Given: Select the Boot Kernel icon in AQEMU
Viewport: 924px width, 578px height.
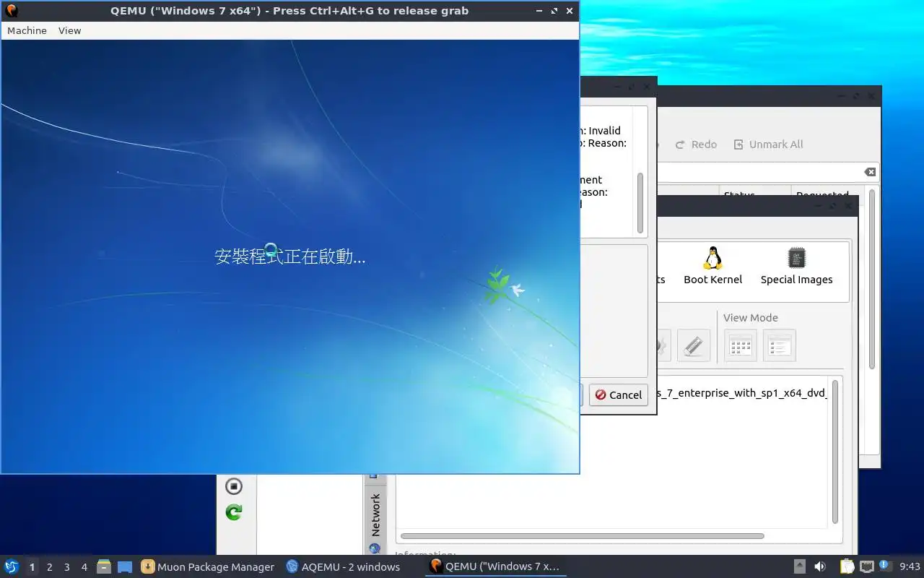Looking at the screenshot, I should click(x=712, y=266).
